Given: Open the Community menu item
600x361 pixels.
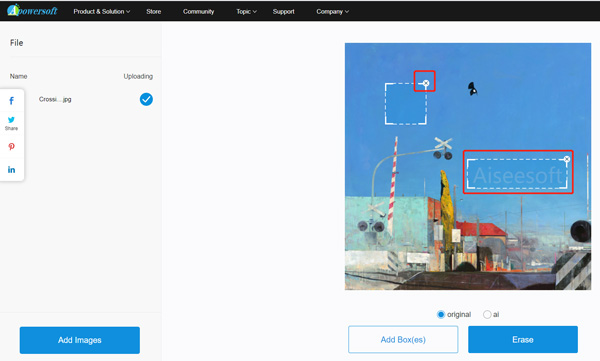Looking at the screenshot, I should click(x=198, y=11).
